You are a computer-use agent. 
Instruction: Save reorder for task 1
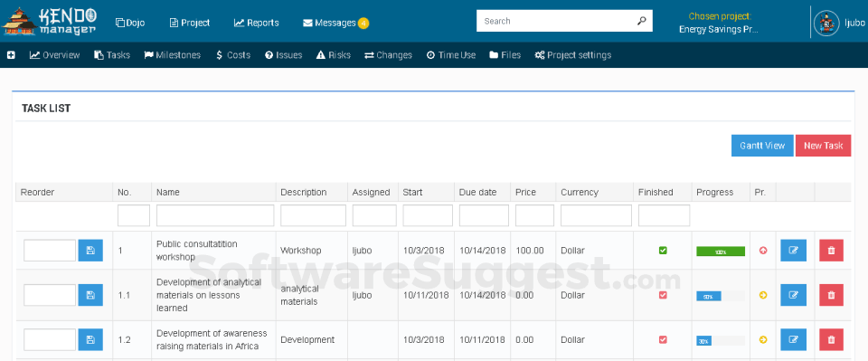pyautogui.click(x=90, y=251)
